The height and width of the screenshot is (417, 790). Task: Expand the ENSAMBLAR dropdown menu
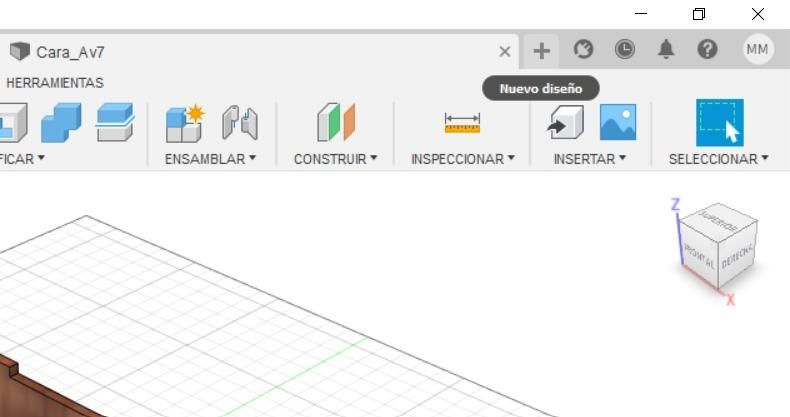point(211,159)
